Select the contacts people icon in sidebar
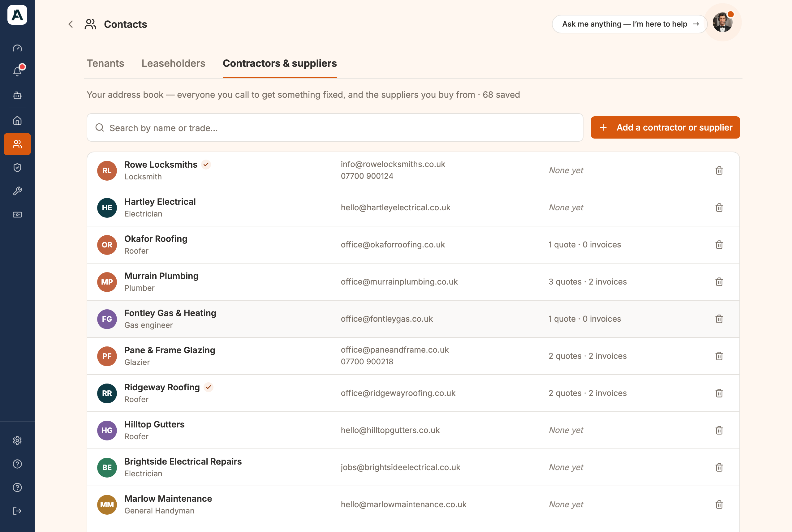The width and height of the screenshot is (792, 532). pyautogui.click(x=17, y=144)
